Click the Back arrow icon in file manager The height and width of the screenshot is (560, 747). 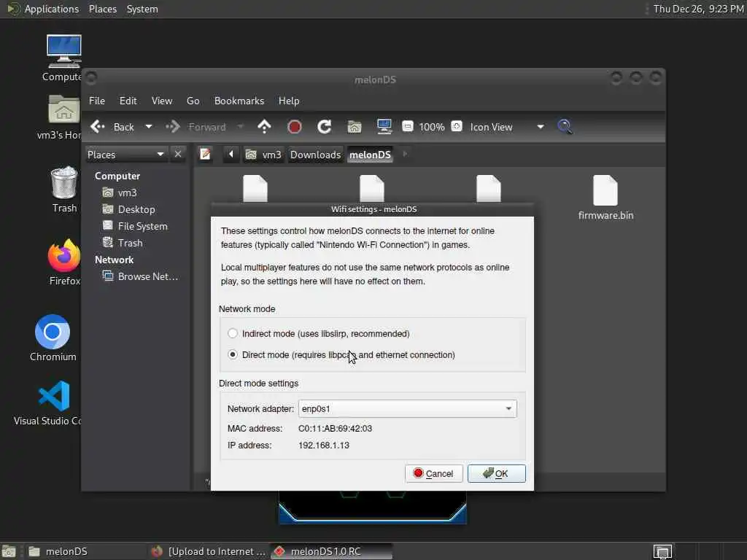pos(98,127)
